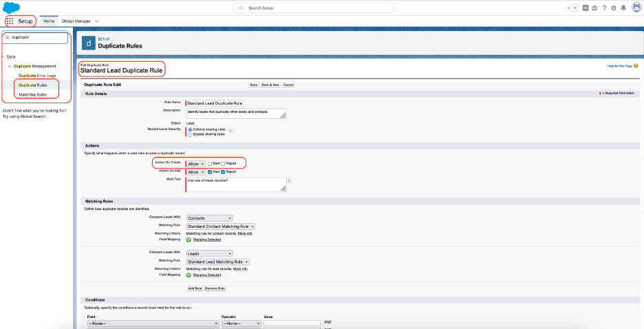Click the user profile avatar
Viewport: 644px width, 329px height.
click(636, 8)
